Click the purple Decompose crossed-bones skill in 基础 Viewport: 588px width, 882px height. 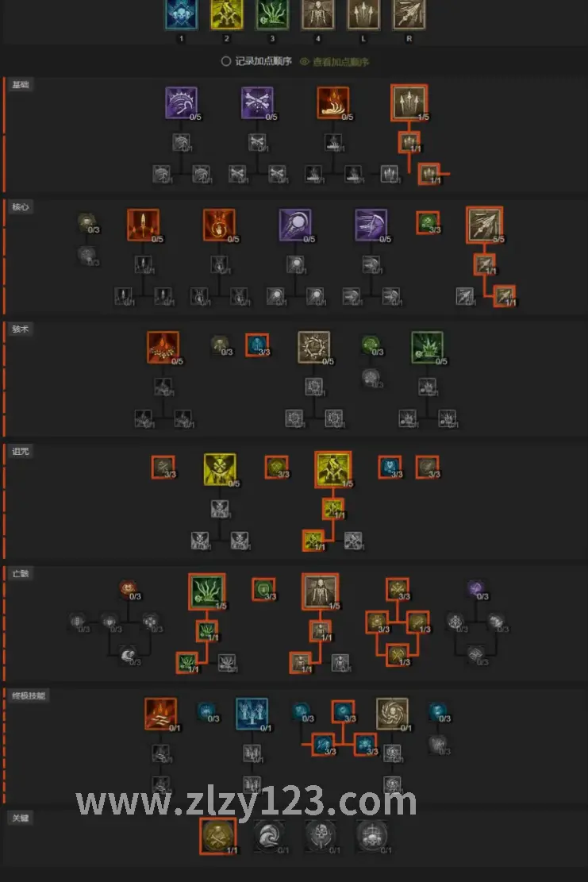pos(257,103)
